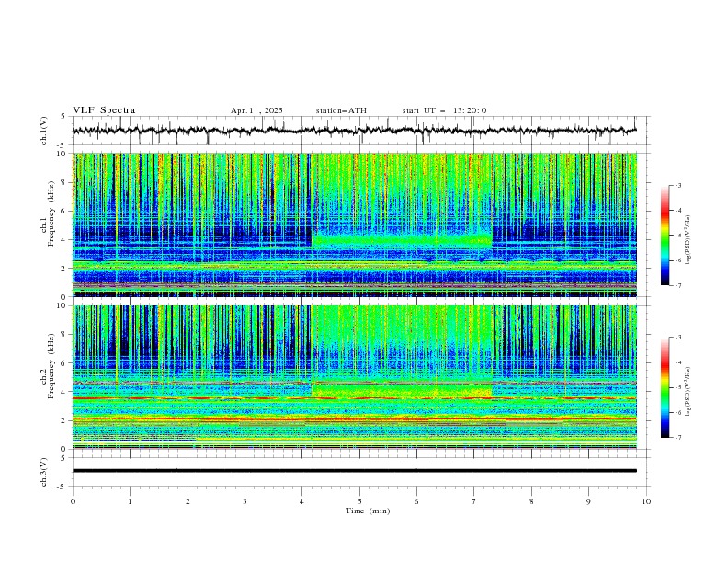Select the date text "Apr. 1 , 2025"

pos(256,110)
